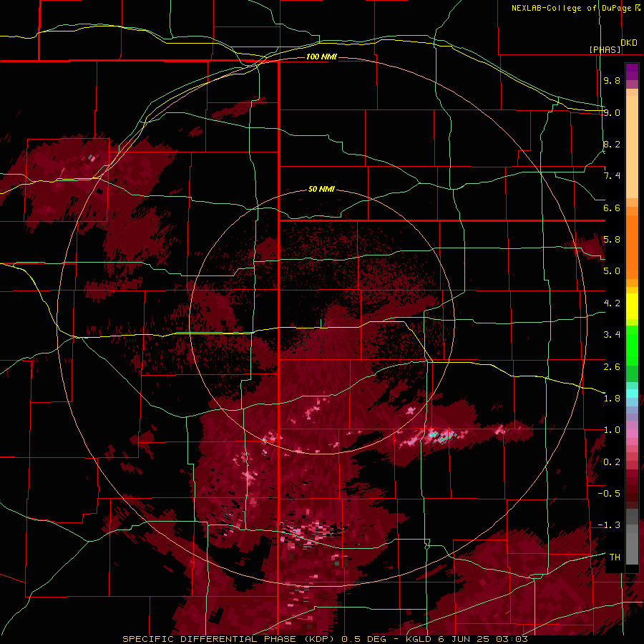Click the 5.0 value on the color scale
Screen dimensions: 644x644
click(612, 271)
